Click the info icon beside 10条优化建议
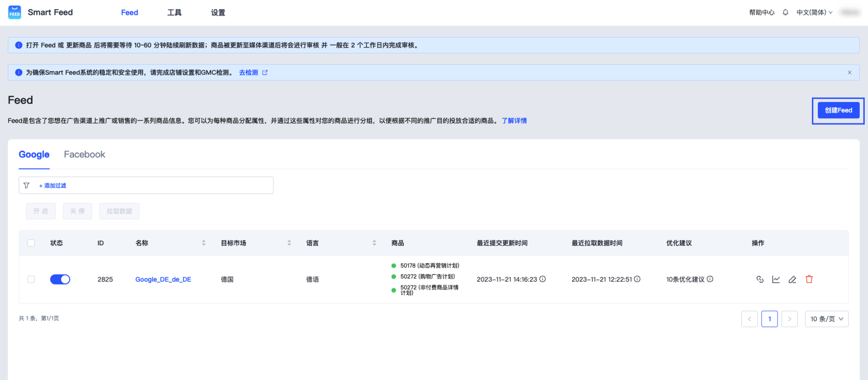The image size is (868, 380). coord(710,279)
